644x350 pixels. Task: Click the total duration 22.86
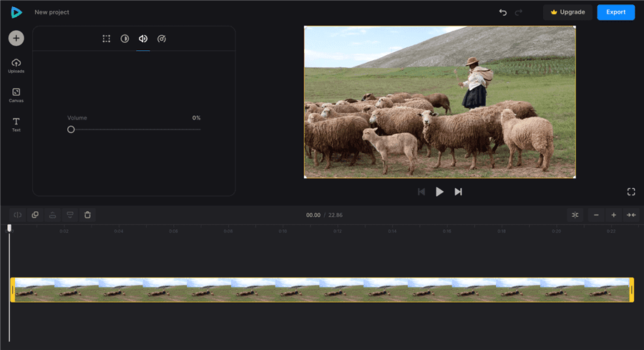[x=335, y=215]
